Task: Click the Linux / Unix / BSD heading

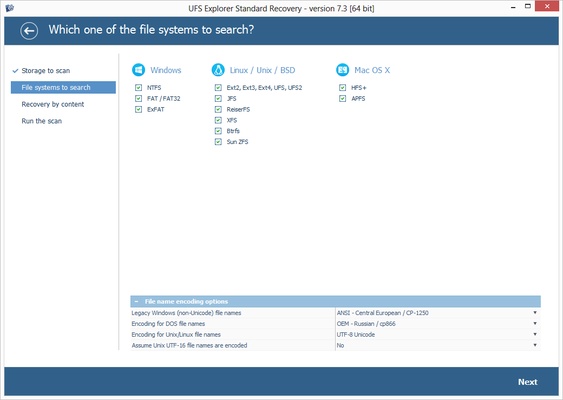Action: click(262, 70)
